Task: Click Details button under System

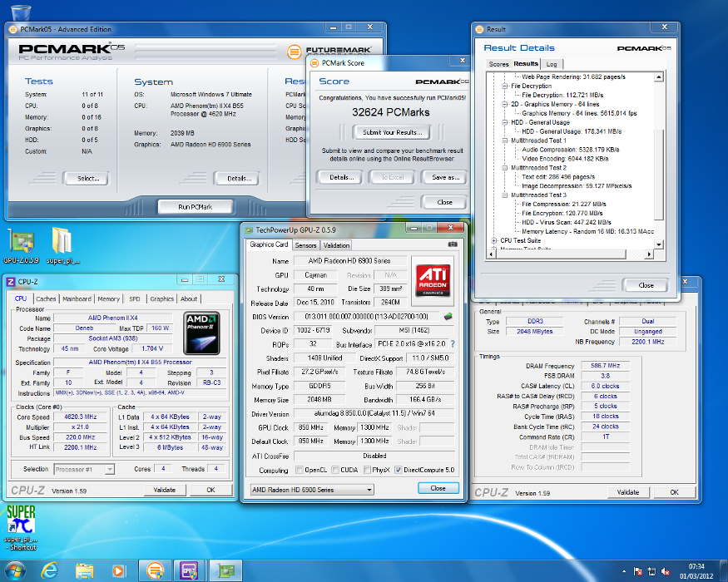Action: click(x=239, y=178)
